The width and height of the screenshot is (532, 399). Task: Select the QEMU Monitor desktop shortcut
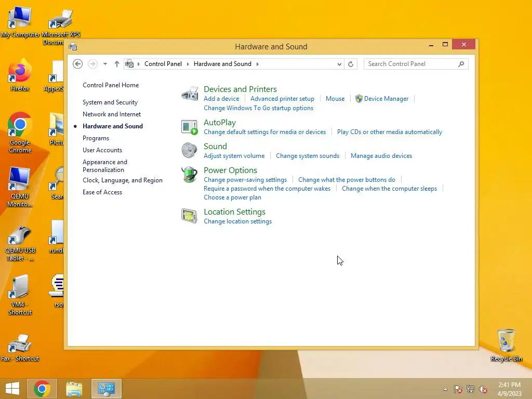click(20, 187)
